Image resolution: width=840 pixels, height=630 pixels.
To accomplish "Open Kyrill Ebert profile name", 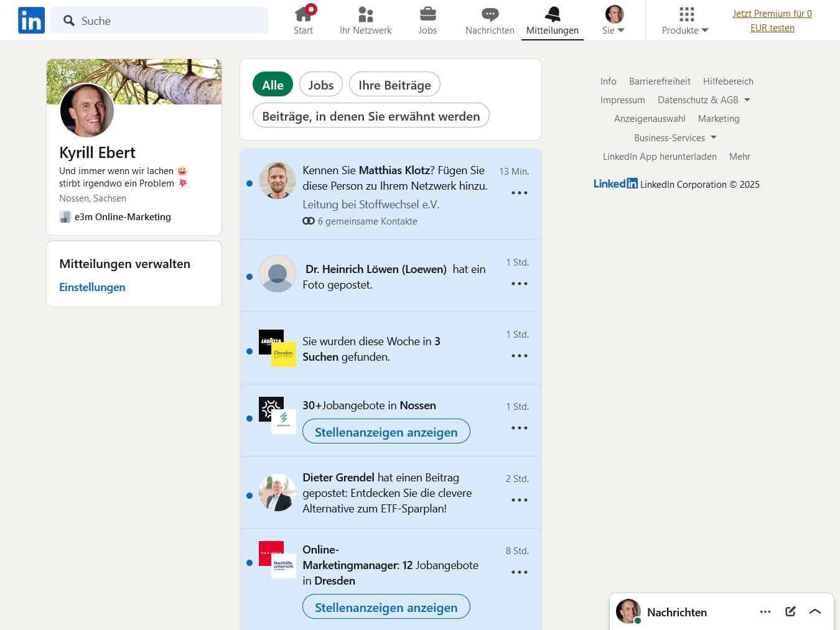I will click(x=97, y=152).
